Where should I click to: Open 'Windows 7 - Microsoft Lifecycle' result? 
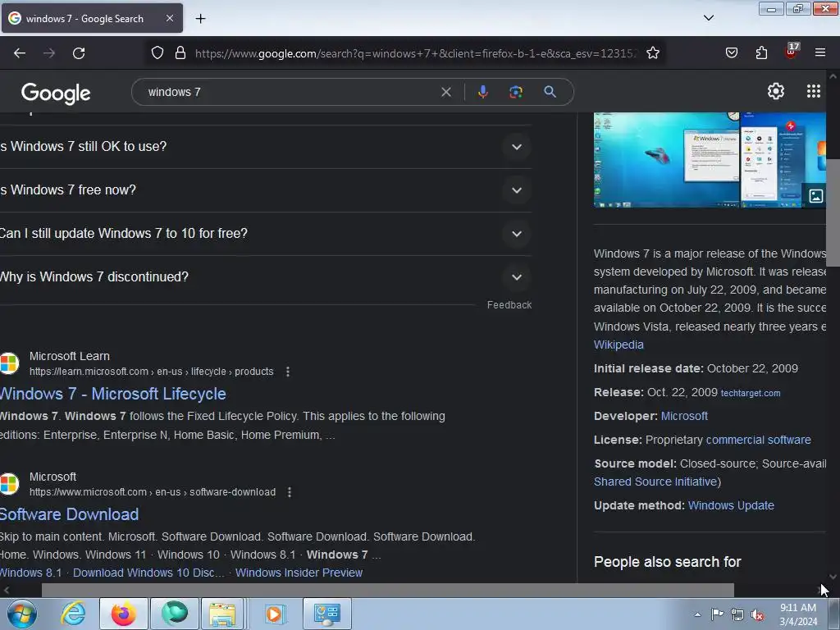[x=113, y=394]
